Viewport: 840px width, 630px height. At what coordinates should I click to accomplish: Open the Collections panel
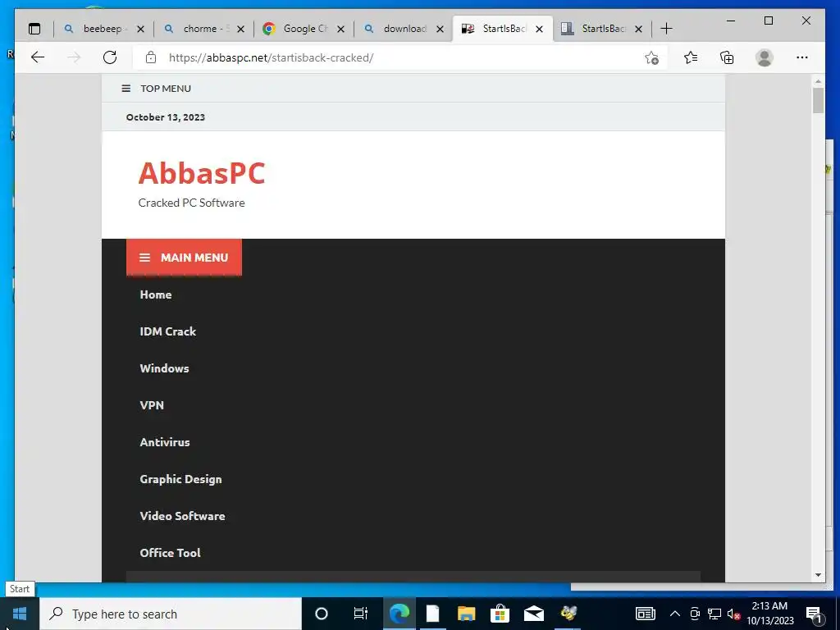727,57
